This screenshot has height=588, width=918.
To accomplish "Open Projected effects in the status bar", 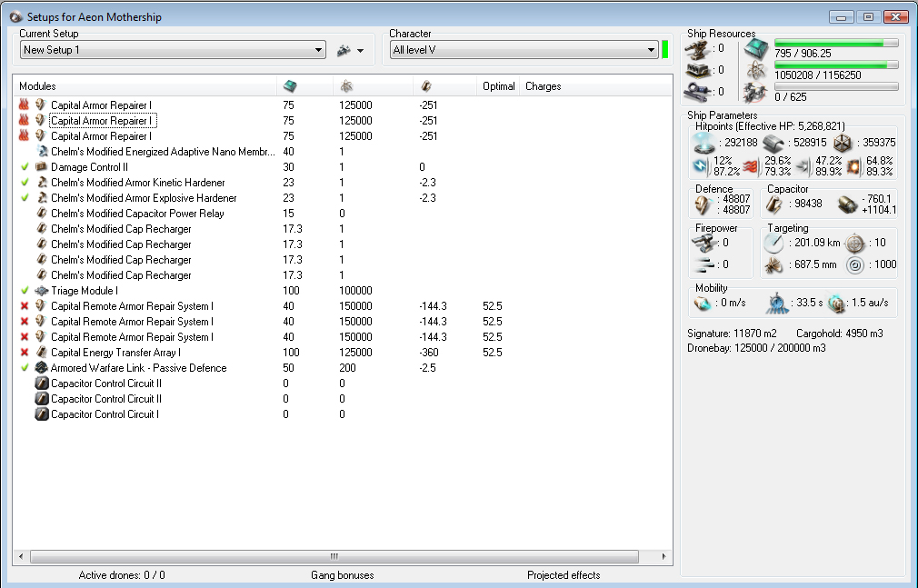I will click(x=563, y=575).
